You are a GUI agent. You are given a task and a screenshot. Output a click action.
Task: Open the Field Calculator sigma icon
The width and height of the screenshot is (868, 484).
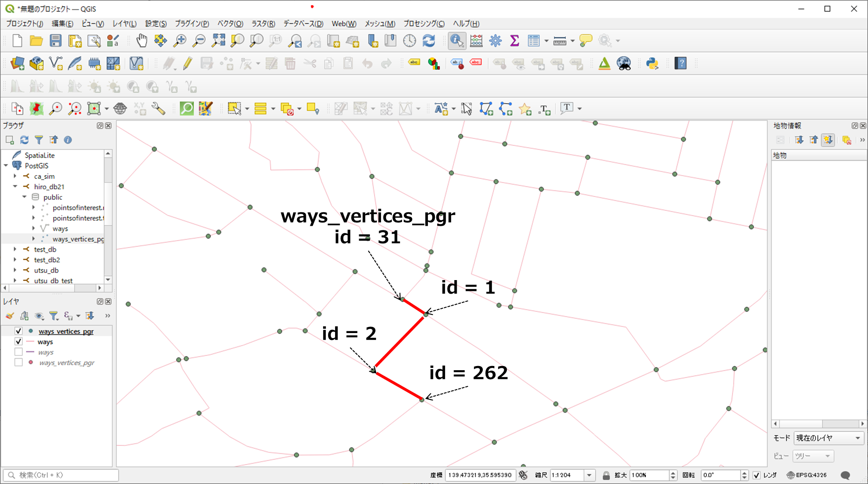[514, 41]
